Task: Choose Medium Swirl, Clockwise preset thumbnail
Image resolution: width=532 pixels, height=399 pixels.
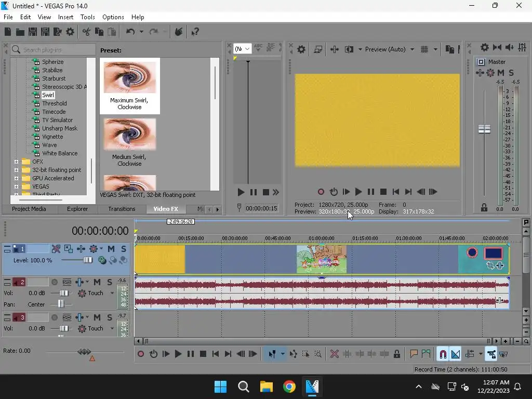Action: pos(129,135)
